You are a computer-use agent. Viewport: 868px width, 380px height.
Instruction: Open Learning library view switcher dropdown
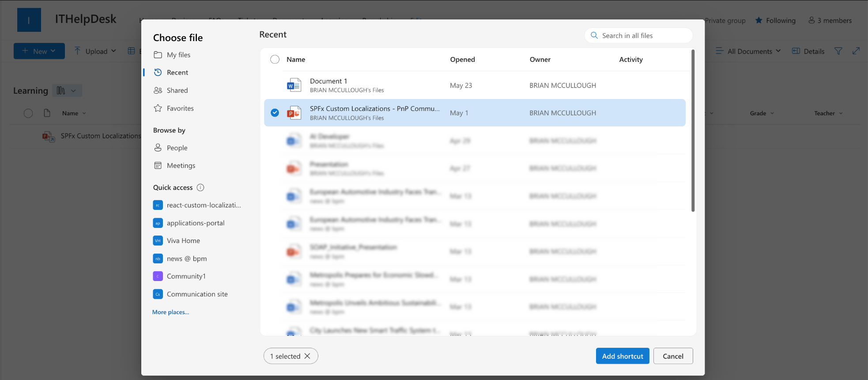[x=67, y=91]
